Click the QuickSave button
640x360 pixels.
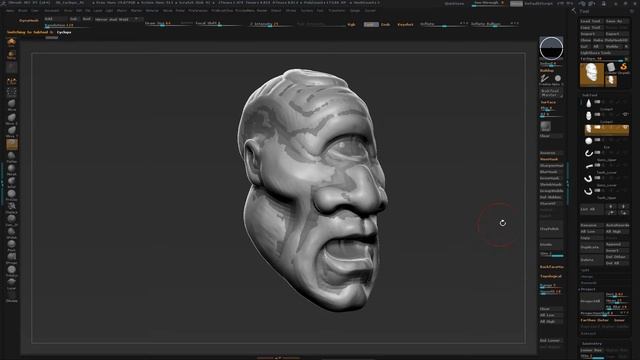coord(454,4)
